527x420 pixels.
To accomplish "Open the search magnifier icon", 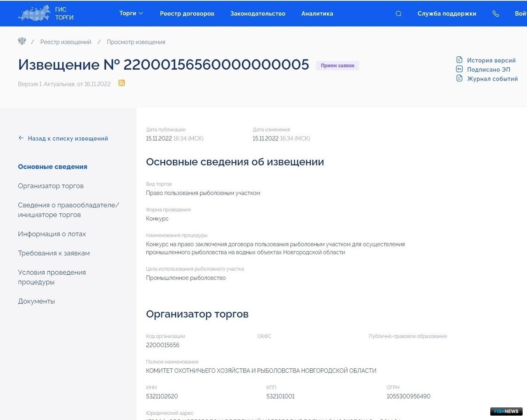I will click(x=398, y=14).
